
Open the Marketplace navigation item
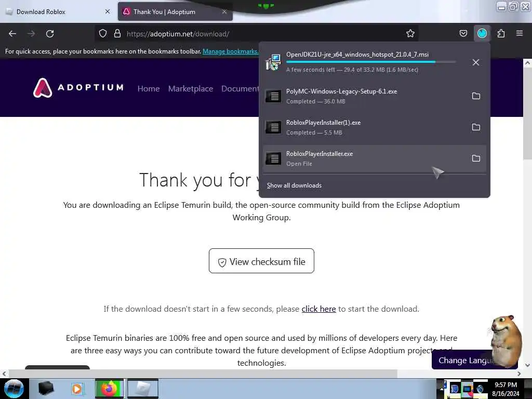pos(191,88)
